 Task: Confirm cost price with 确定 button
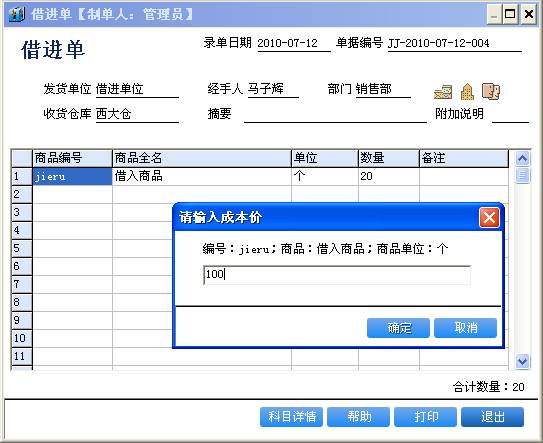coord(398,328)
